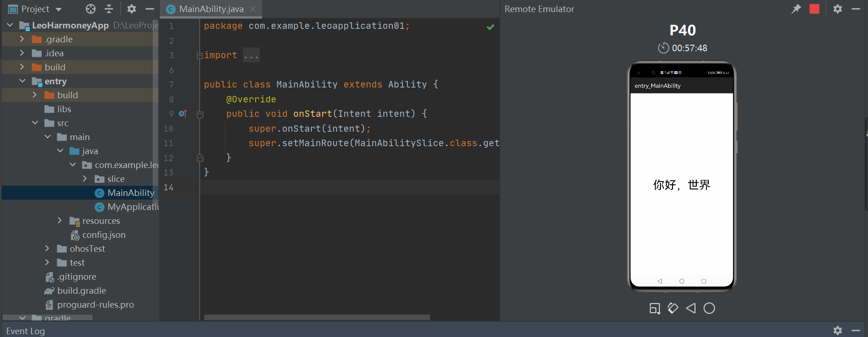
Task: Click the emulator screen rotate icon
Action: (x=673, y=308)
